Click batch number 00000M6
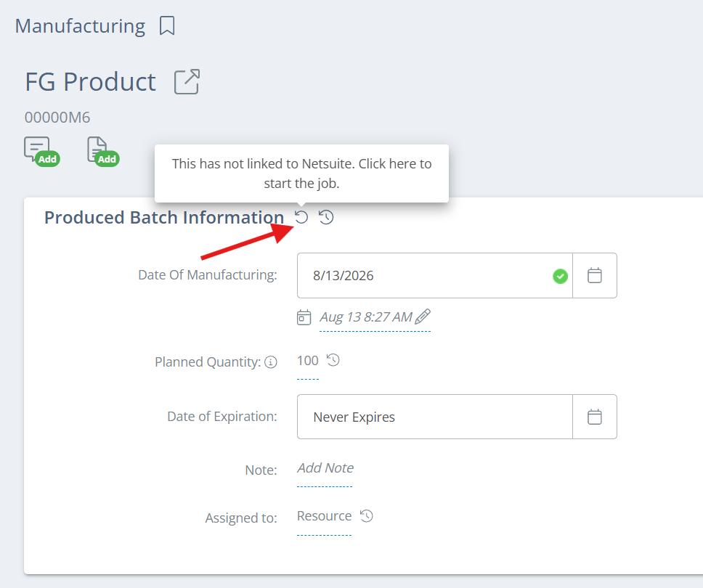The height and width of the screenshot is (588, 703). pos(57,118)
